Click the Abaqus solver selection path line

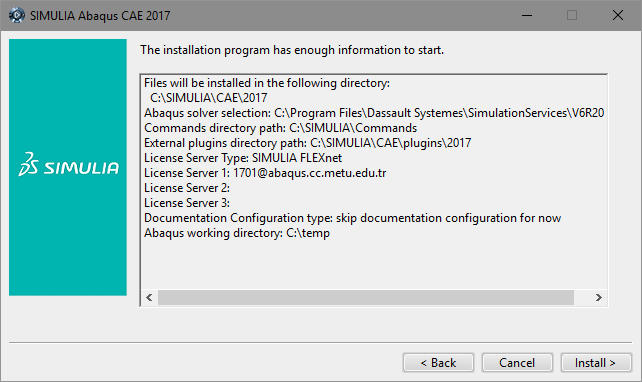tap(374, 113)
